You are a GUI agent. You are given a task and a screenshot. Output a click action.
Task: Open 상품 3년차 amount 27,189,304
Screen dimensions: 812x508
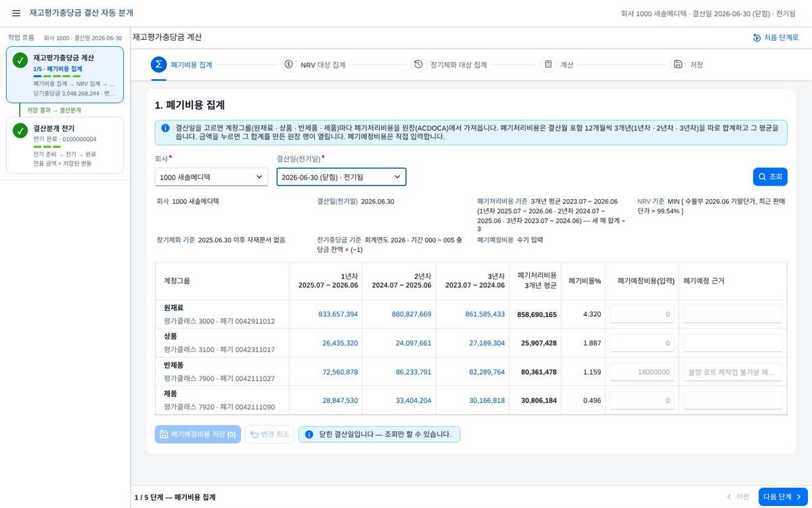pyautogui.click(x=487, y=343)
